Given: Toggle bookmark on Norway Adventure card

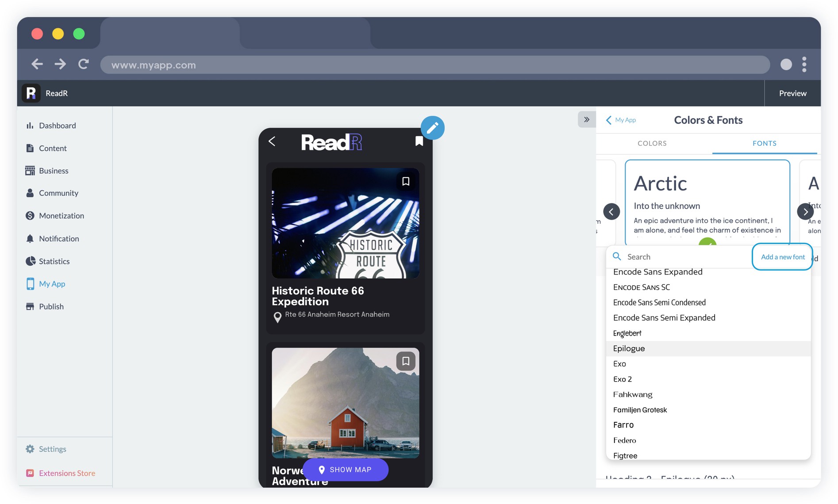Looking at the screenshot, I should 405,361.
